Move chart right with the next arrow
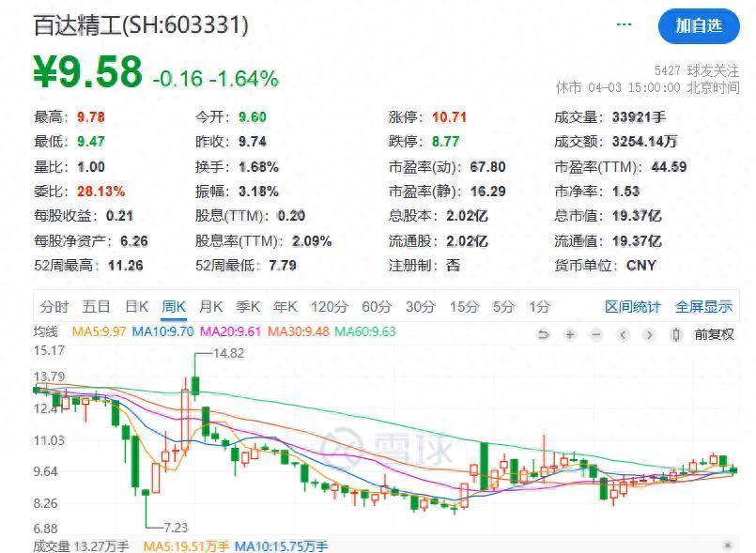This screenshot has width=756, height=553. (x=650, y=334)
